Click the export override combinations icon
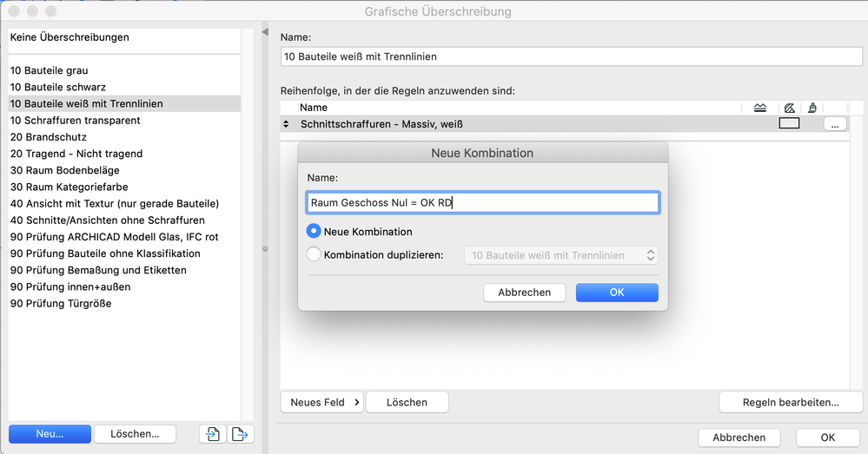The height and width of the screenshot is (454, 868). [241, 434]
